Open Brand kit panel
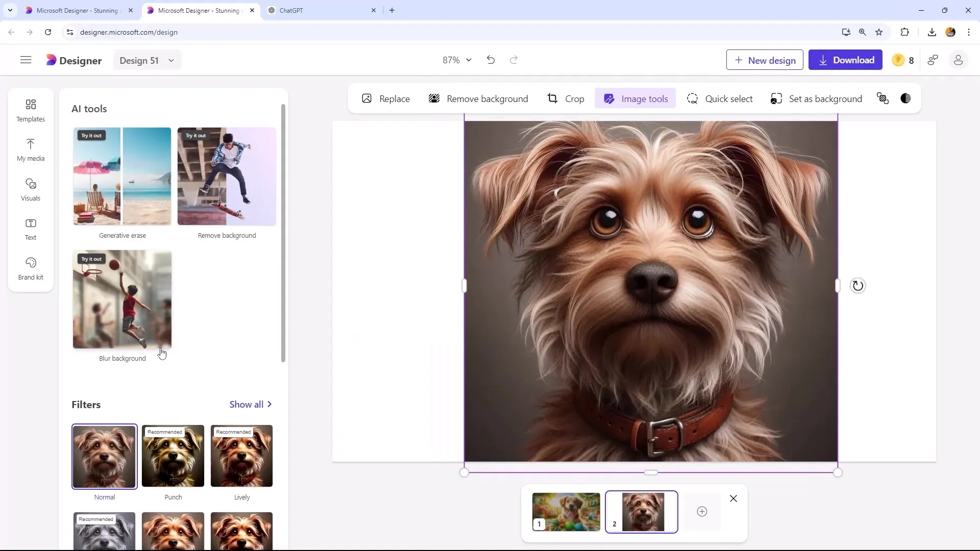The height and width of the screenshot is (551, 980). tap(31, 269)
